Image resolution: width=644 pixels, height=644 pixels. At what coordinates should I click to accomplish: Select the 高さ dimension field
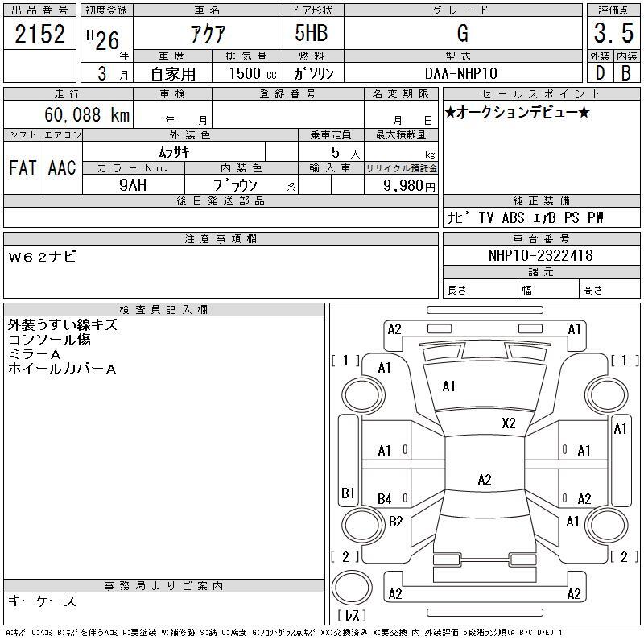tap(609, 288)
